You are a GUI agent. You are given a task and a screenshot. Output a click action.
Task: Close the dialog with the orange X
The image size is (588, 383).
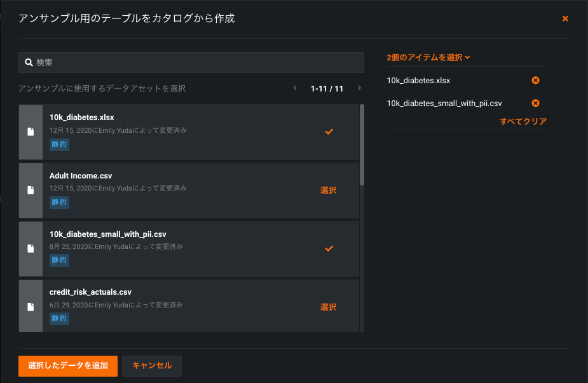(x=565, y=19)
